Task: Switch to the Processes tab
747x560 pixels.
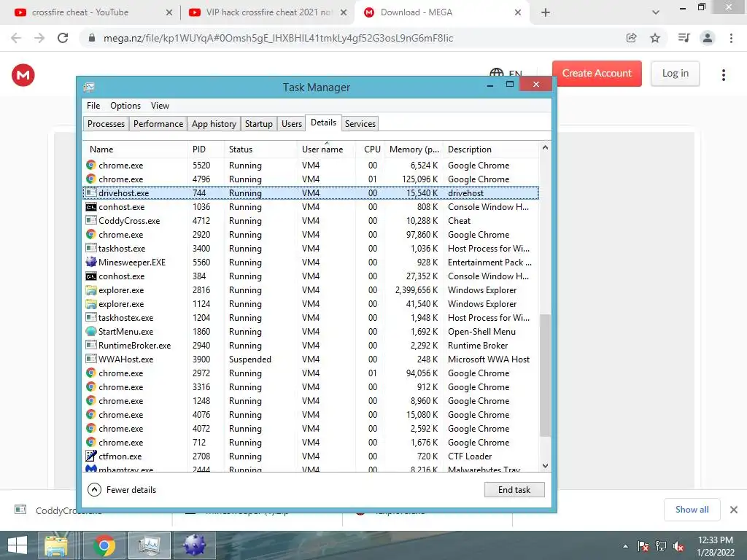Action: pos(106,124)
